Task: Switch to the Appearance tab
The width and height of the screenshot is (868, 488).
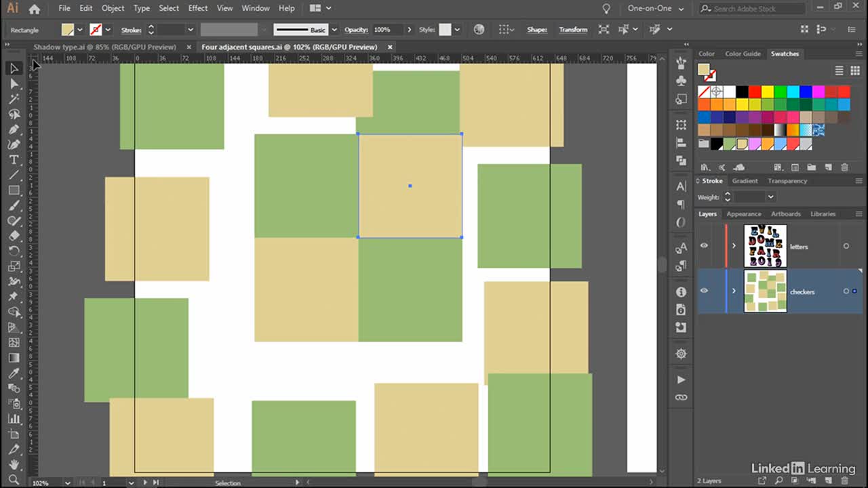Action: click(x=744, y=214)
